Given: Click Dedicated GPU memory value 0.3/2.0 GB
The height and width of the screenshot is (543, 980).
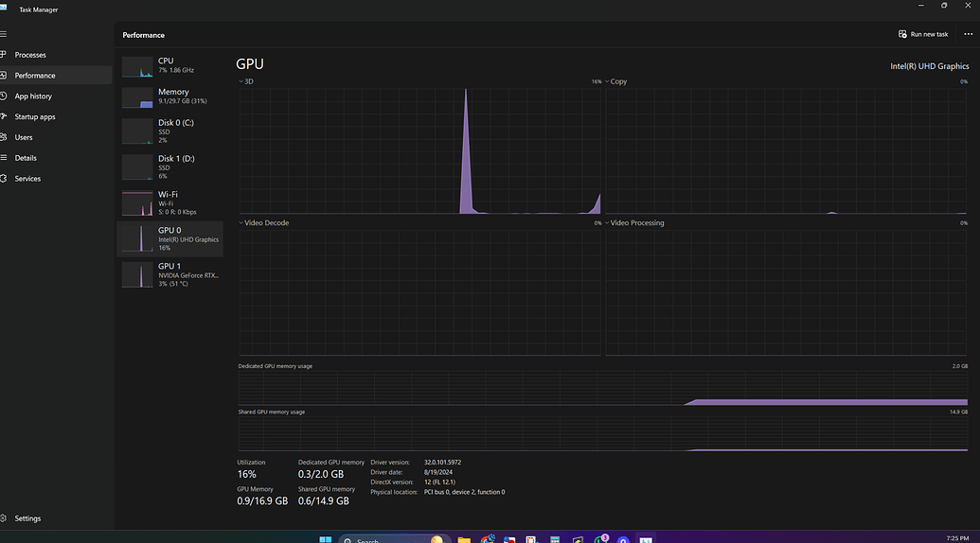Looking at the screenshot, I should tap(321, 474).
